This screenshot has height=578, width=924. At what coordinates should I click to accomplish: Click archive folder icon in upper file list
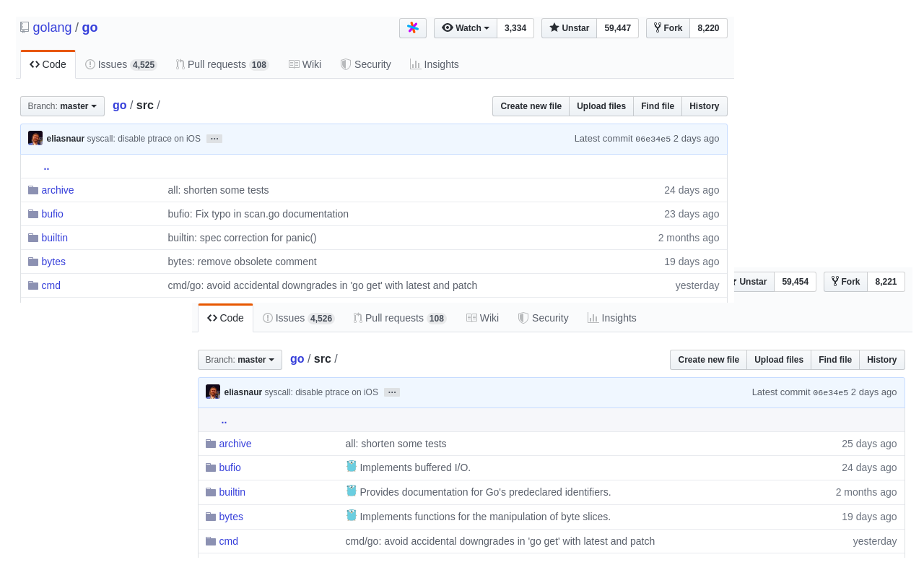(33, 190)
